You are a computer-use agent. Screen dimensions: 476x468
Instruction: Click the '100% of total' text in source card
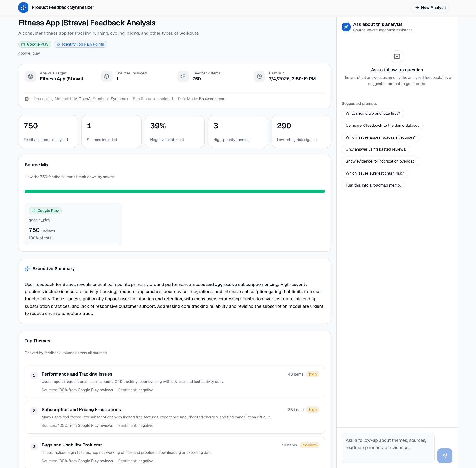pyautogui.click(x=40, y=238)
